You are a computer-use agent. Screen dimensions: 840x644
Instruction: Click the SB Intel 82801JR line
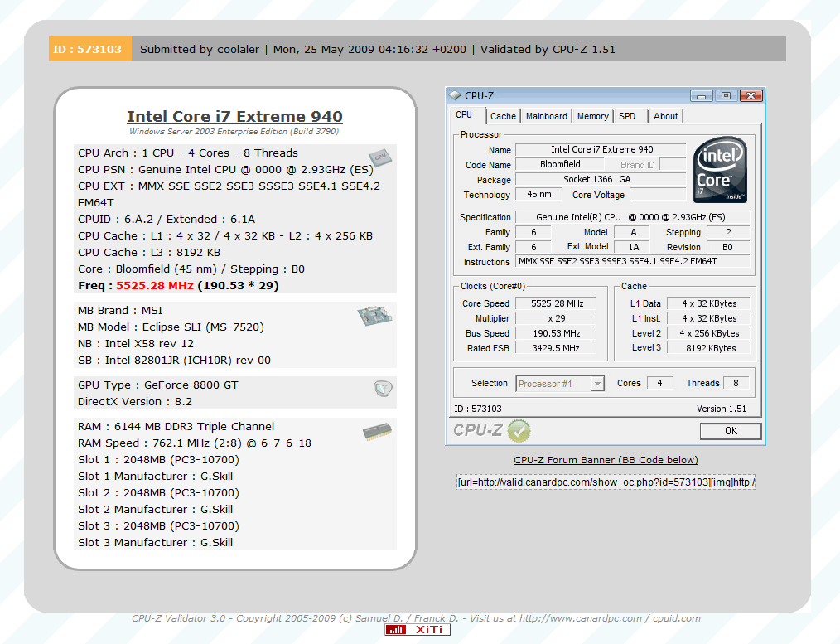pos(174,360)
